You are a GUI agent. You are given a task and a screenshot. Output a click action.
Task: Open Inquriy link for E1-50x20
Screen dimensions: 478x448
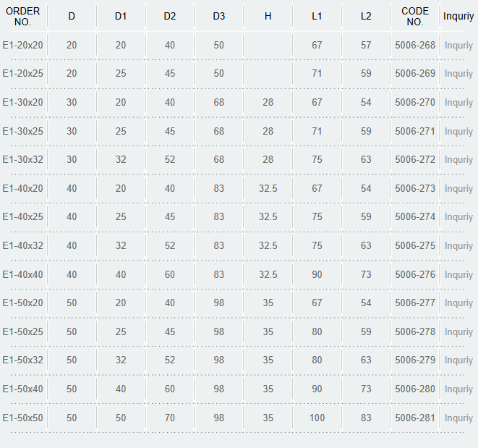pyautogui.click(x=458, y=303)
